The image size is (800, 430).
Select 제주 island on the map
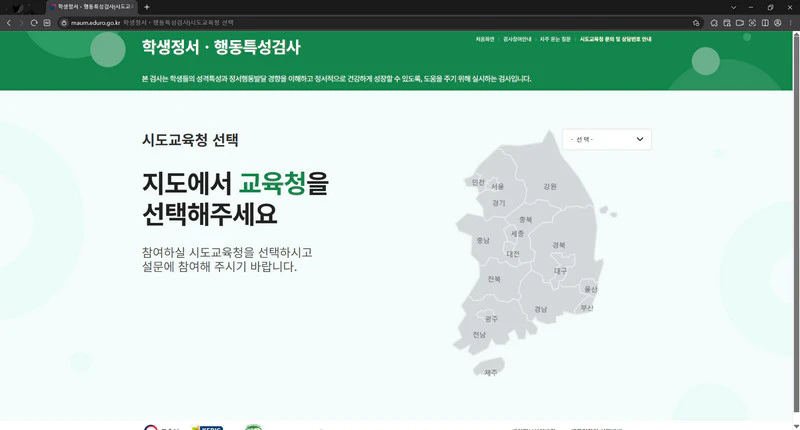[491, 373]
